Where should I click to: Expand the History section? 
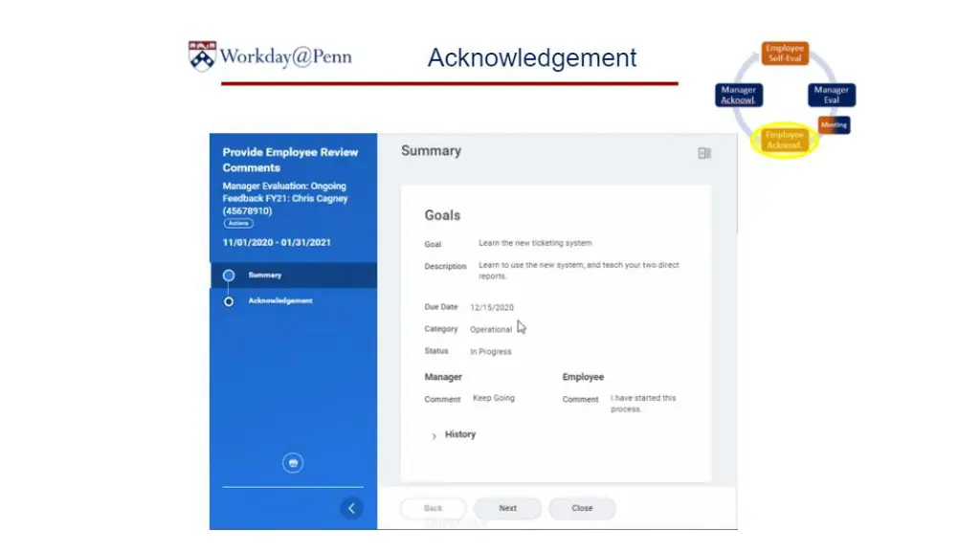point(453,435)
